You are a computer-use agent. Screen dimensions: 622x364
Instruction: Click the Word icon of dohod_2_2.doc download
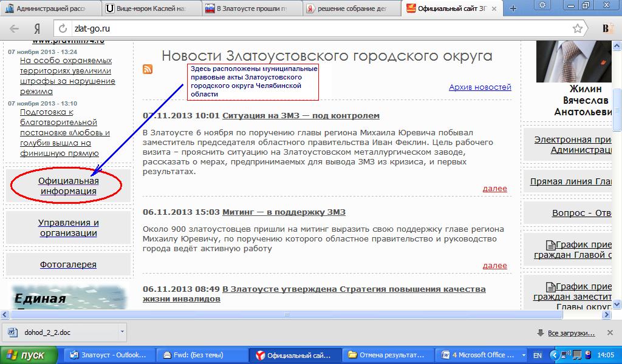(x=13, y=332)
